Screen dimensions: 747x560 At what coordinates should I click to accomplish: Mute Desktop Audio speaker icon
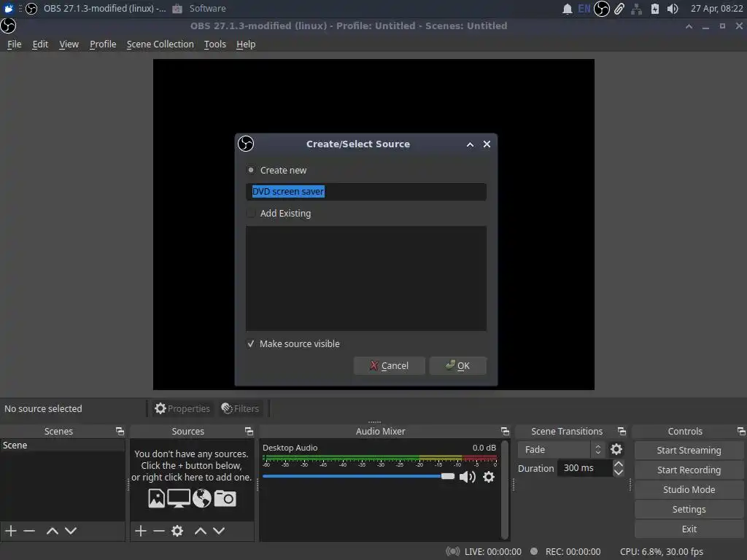tap(468, 477)
